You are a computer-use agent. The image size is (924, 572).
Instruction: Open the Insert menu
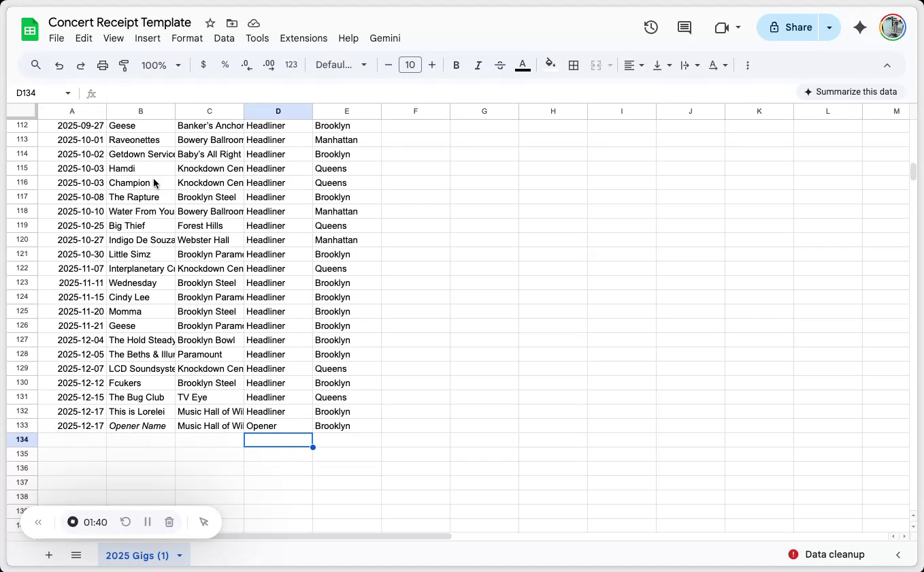coord(148,38)
